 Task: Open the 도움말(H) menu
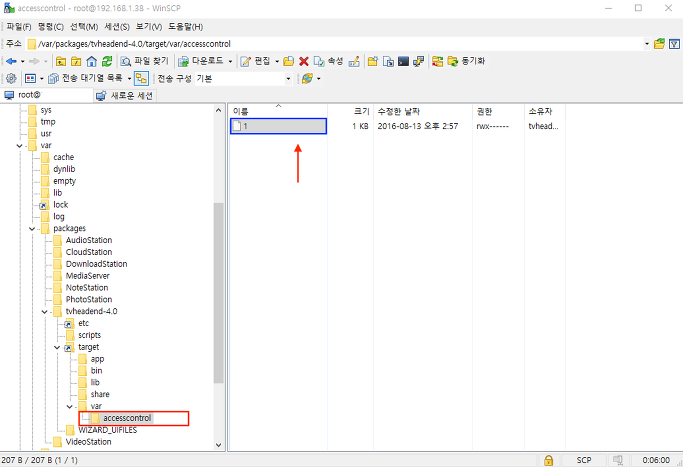(186, 27)
